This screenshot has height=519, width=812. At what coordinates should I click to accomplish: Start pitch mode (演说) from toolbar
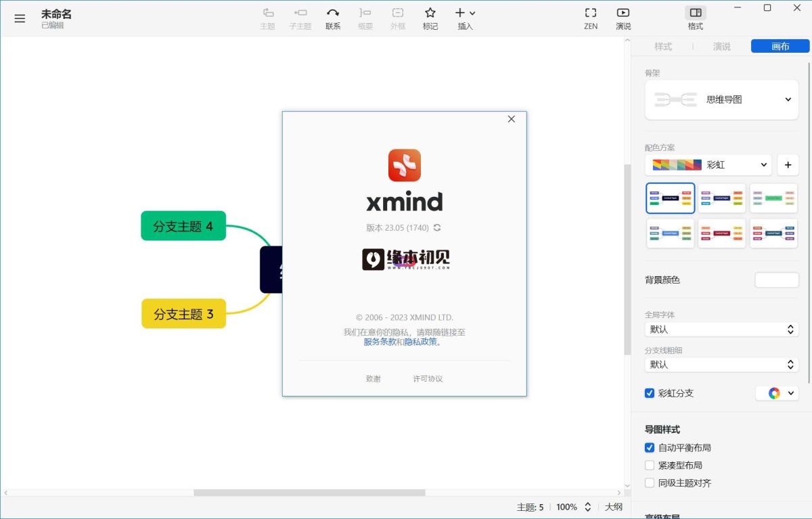point(623,18)
